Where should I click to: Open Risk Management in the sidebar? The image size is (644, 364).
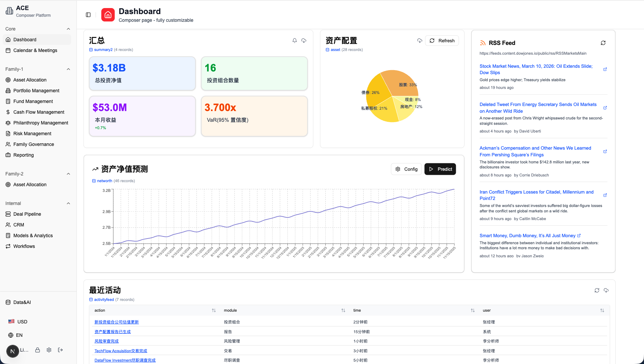click(x=32, y=134)
